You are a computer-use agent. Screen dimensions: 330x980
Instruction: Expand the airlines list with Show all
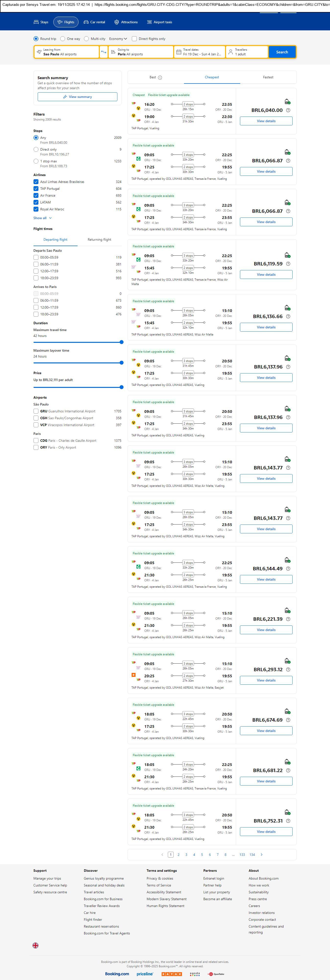click(42, 218)
